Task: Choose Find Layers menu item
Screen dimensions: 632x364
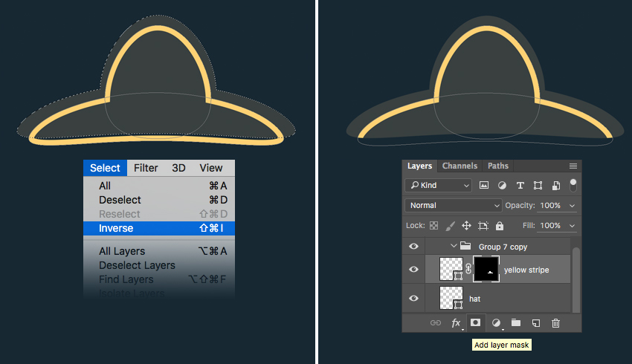Action: [x=159, y=279]
